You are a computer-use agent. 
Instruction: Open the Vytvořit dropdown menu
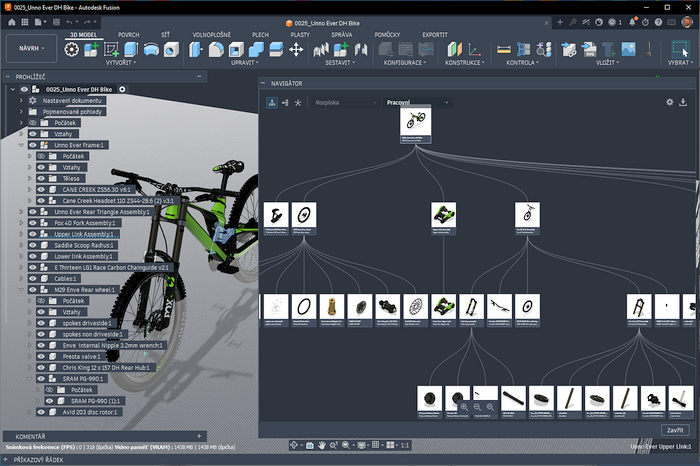click(121, 63)
